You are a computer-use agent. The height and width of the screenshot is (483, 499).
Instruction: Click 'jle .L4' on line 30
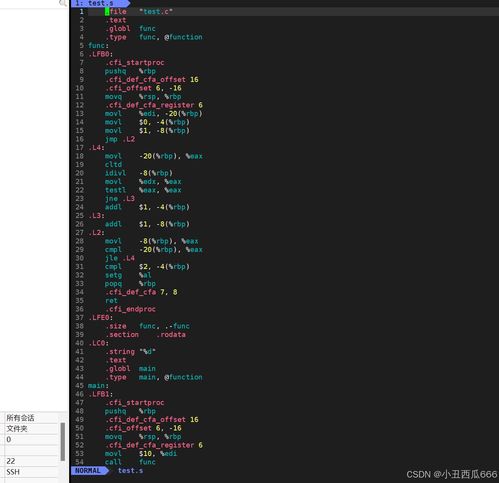coord(120,258)
